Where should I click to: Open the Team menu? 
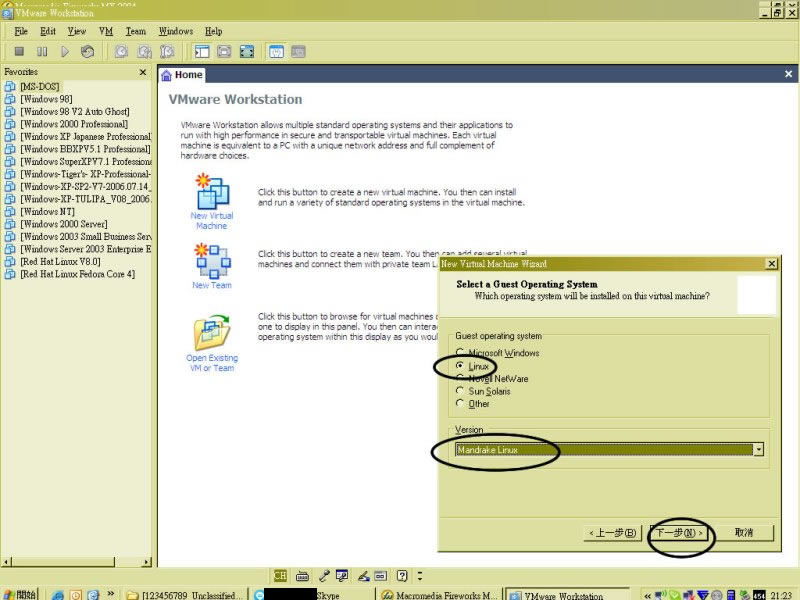(136, 32)
